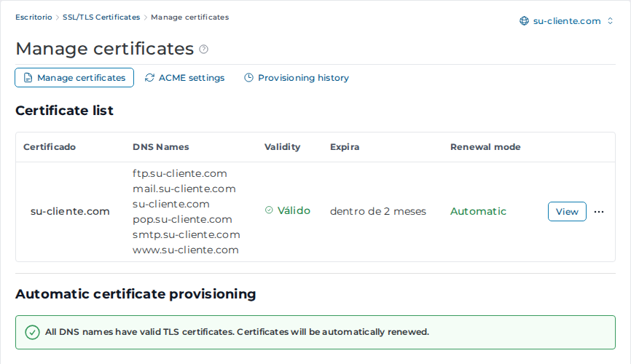Click the Certificado column header
The width and height of the screenshot is (631, 364).
50,147
